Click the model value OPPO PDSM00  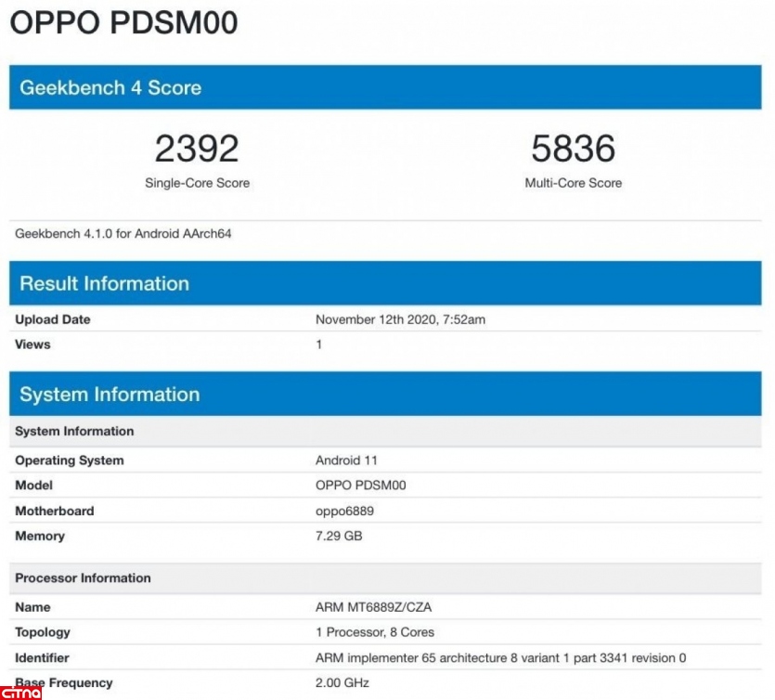360,486
